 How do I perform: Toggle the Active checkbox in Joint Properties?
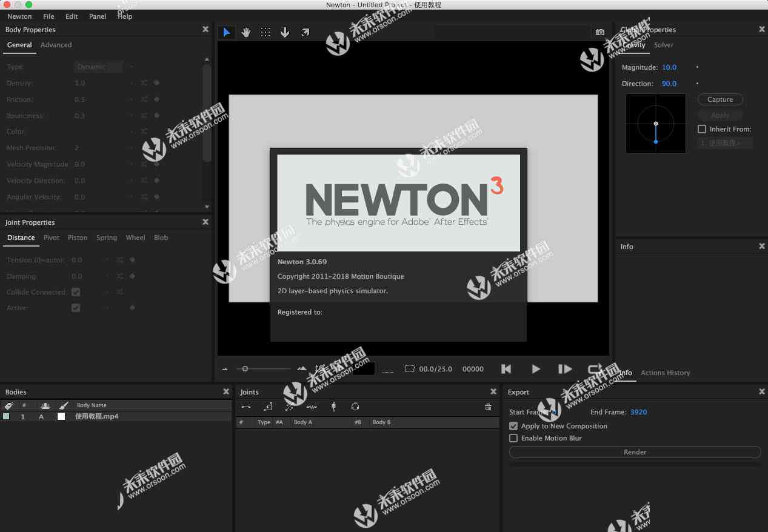(76, 308)
